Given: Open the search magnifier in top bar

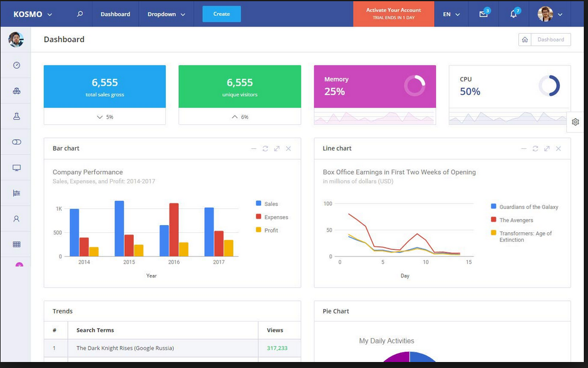Looking at the screenshot, I should (x=79, y=14).
